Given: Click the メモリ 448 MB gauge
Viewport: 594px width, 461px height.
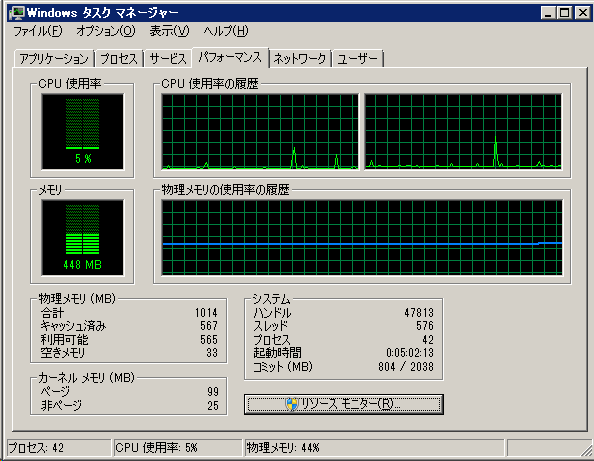Looking at the screenshot, I should [x=83, y=238].
